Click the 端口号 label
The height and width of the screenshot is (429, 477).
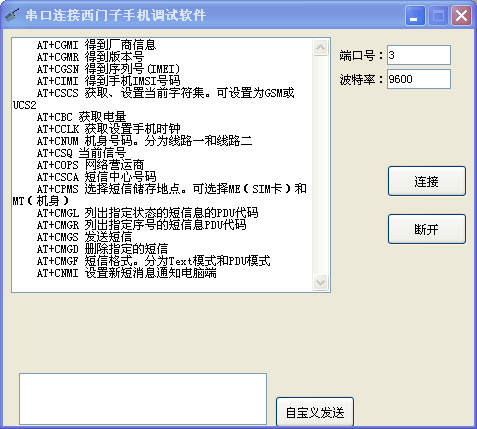pyautogui.click(x=361, y=55)
